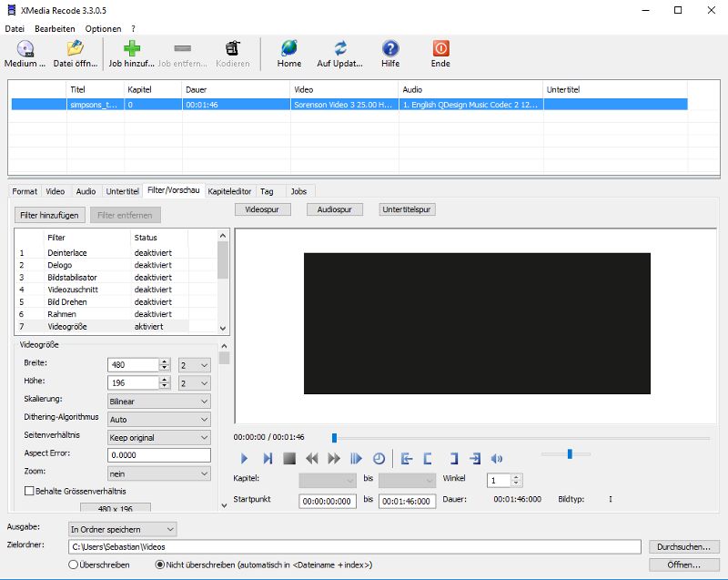Viewport: 728px width, 580px height.
Task: Enable the Überschreiben radio button
Action: coord(72,565)
